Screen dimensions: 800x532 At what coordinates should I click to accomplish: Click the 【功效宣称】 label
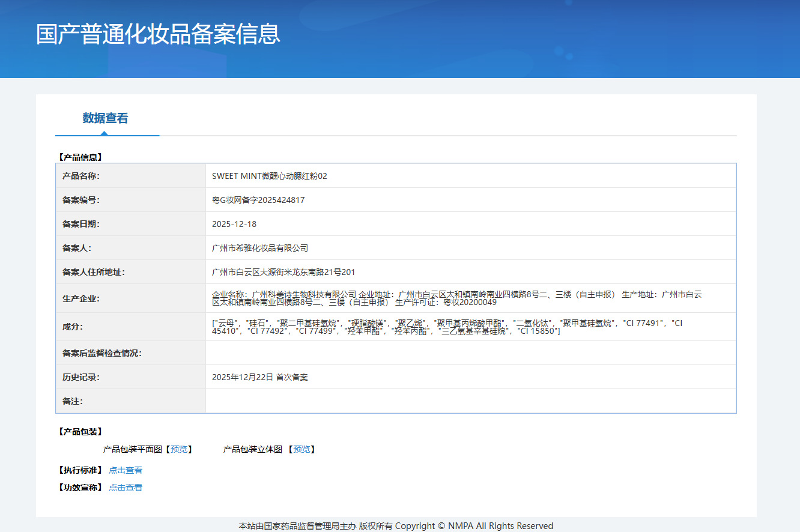[80, 488]
